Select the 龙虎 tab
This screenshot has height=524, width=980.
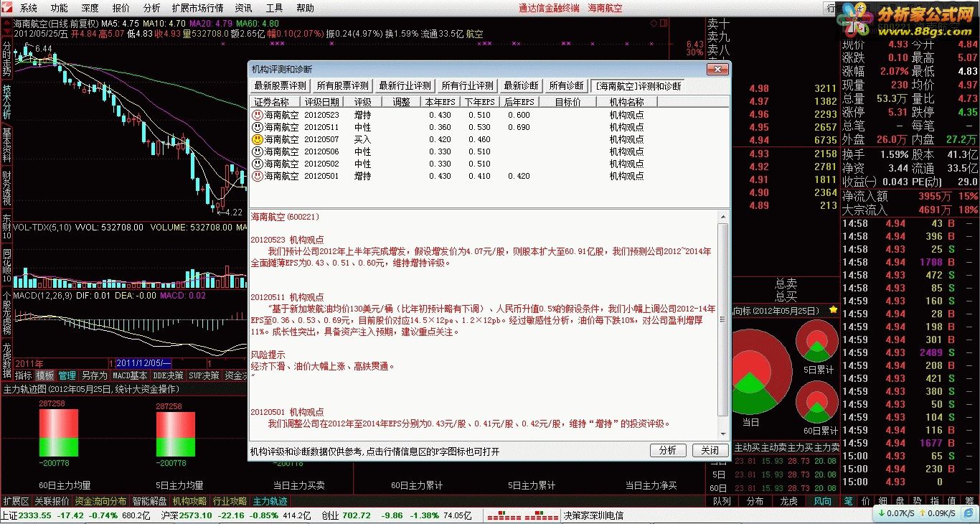(x=788, y=501)
